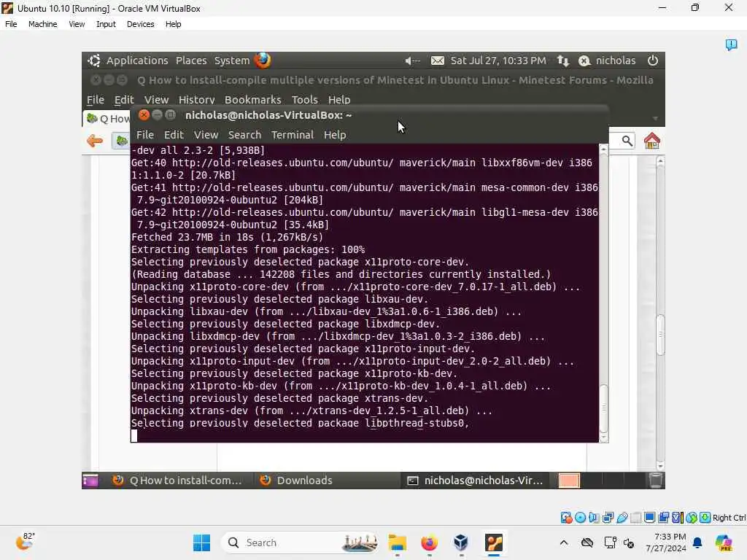
Task: Click the network connection arrows icon
Action: 563,61
